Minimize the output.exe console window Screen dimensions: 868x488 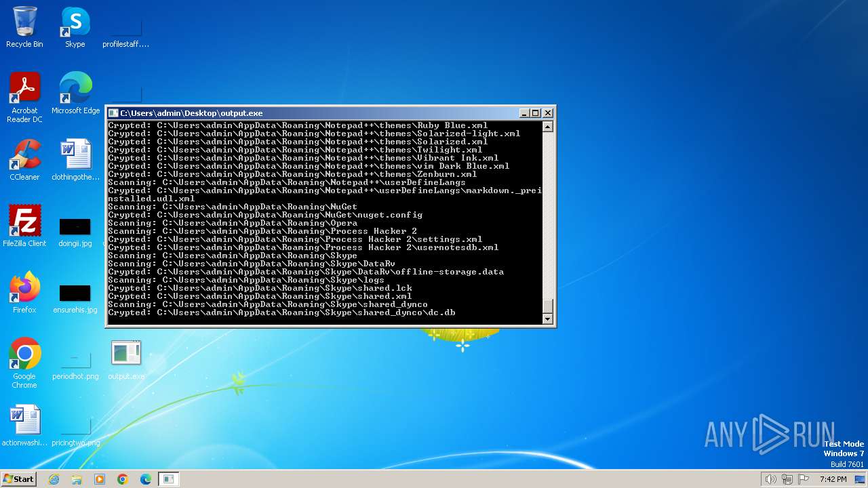click(x=524, y=113)
